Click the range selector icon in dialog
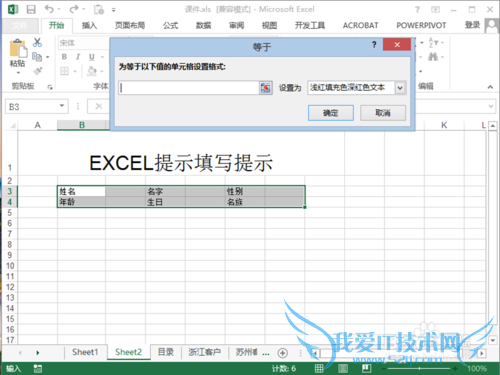Screen dimensions: 500x375 click(265, 88)
